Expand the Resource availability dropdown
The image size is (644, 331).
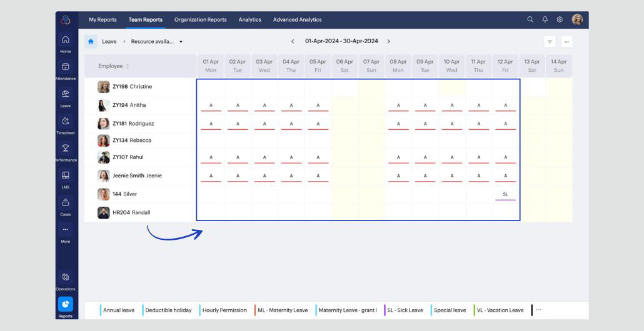[181, 41]
